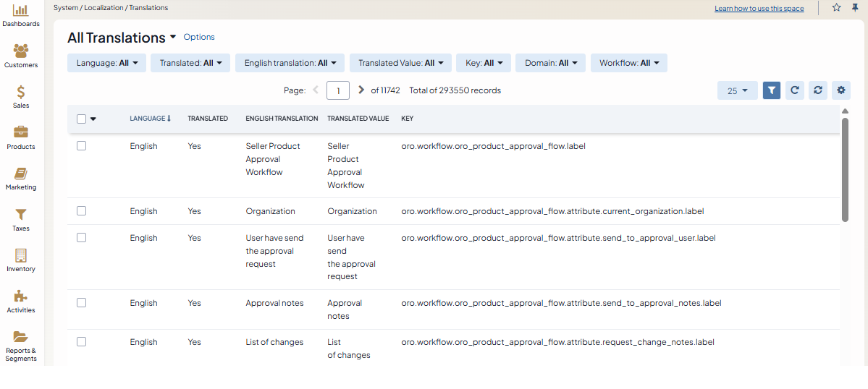The height and width of the screenshot is (389, 868).
Task: Click the page number input field
Action: [x=338, y=90]
